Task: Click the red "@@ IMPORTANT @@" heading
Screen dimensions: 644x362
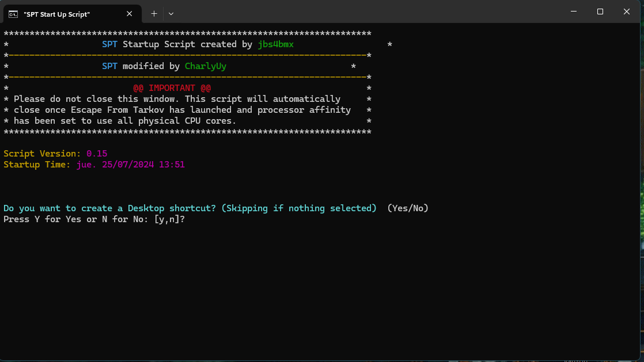Action: coord(172,88)
